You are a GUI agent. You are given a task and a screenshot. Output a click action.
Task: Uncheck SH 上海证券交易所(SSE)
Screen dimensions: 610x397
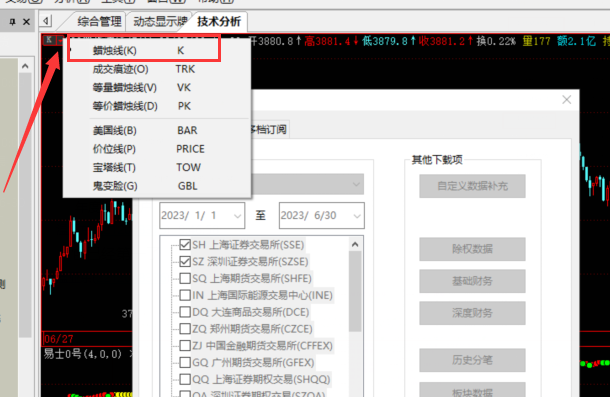pos(185,245)
